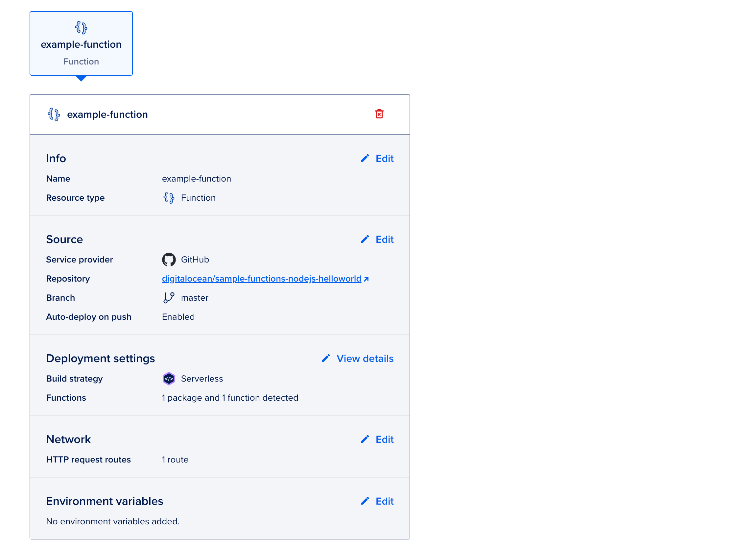Click the pencil icon in the Info section

365,158
